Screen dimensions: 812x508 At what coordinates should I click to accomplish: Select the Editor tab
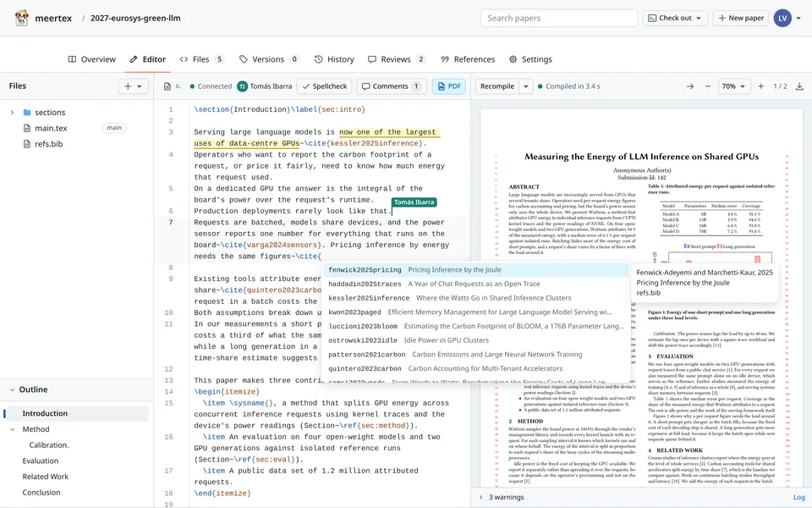[x=147, y=59]
